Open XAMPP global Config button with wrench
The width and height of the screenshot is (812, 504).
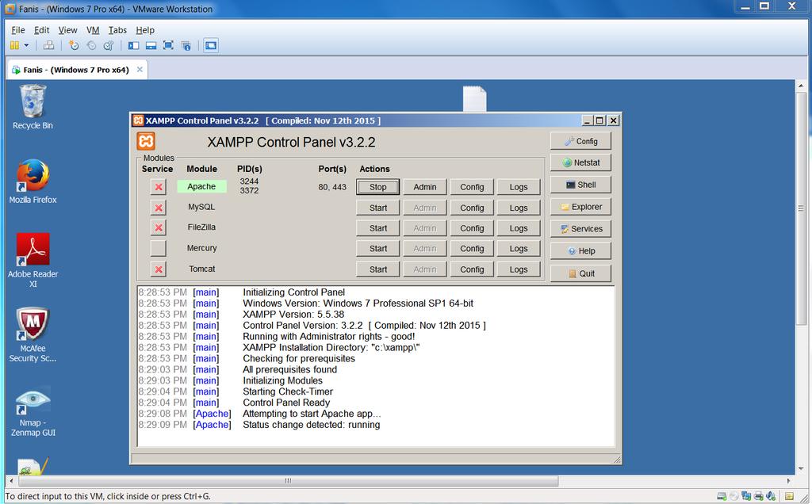580,141
